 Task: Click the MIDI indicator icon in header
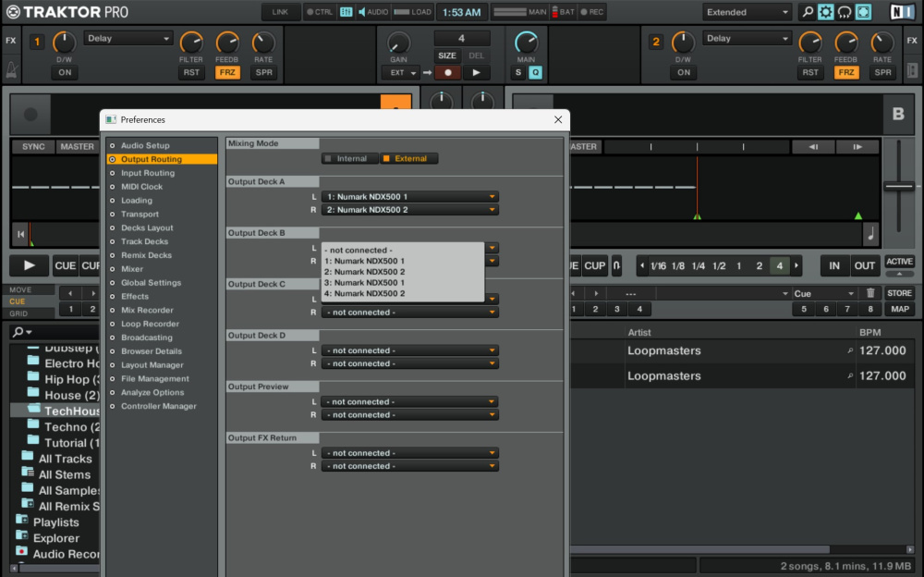346,12
